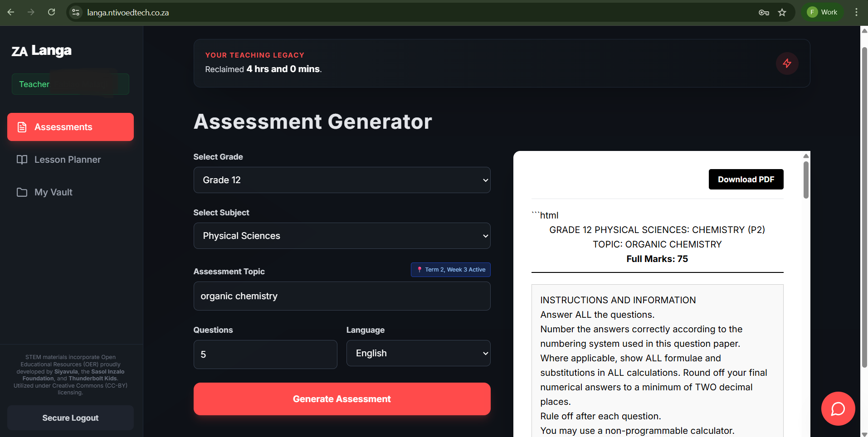Viewport: 868px width, 437px height.
Task: Click the main page scrollbar thumb
Action: pyautogui.click(x=864, y=207)
